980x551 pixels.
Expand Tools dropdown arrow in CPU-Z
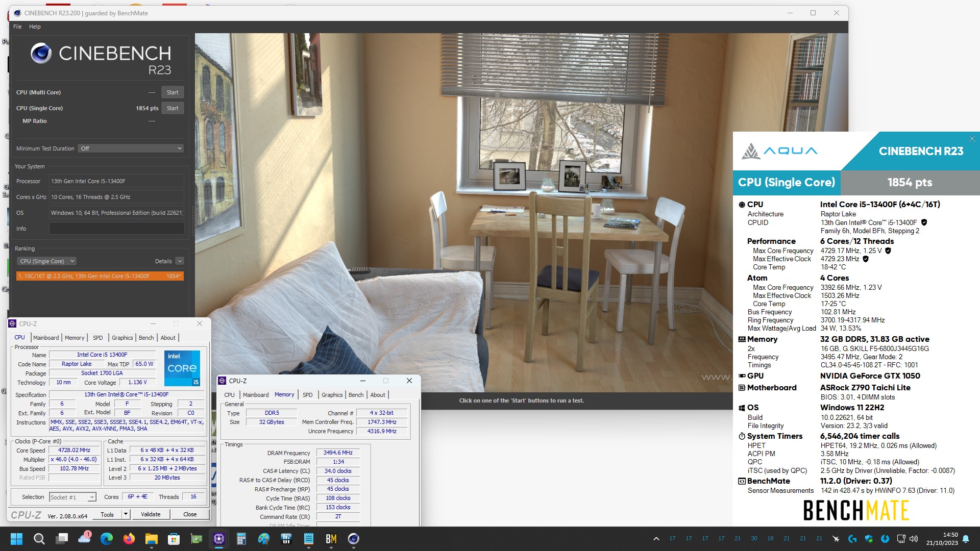126,514
